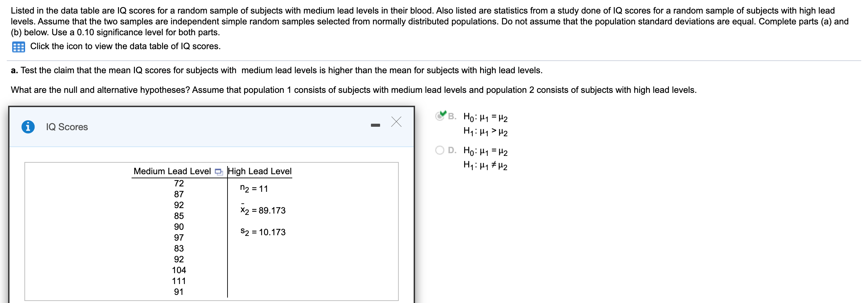Click the value 104 in the Medium Lead Level column
The image size is (868, 303).
click(x=178, y=270)
